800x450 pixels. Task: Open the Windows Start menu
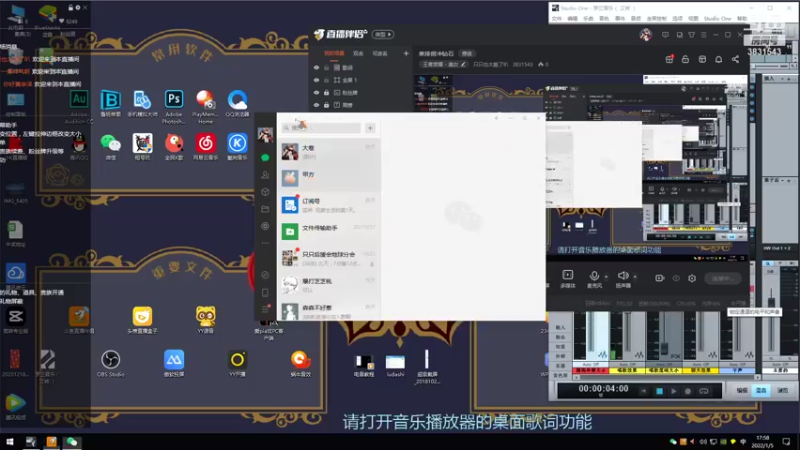(9, 442)
